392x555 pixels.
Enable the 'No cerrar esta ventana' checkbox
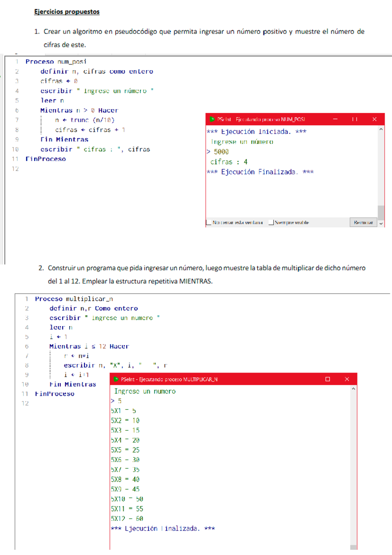208,223
